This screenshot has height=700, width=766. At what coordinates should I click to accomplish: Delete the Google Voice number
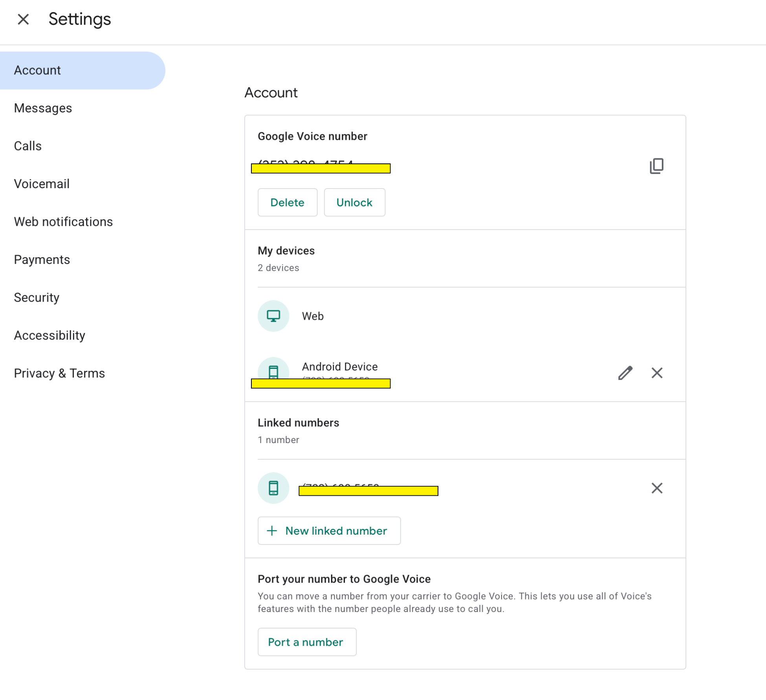click(287, 202)
